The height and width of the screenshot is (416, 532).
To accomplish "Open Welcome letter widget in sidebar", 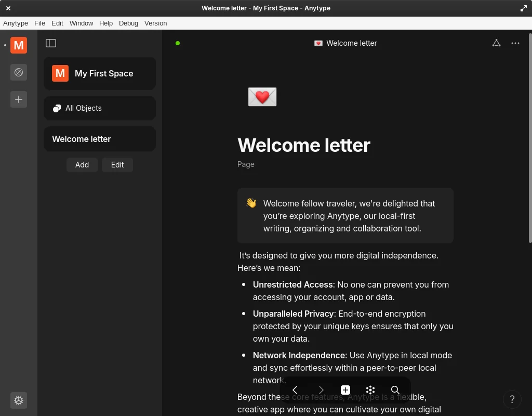I will (100, 139).
